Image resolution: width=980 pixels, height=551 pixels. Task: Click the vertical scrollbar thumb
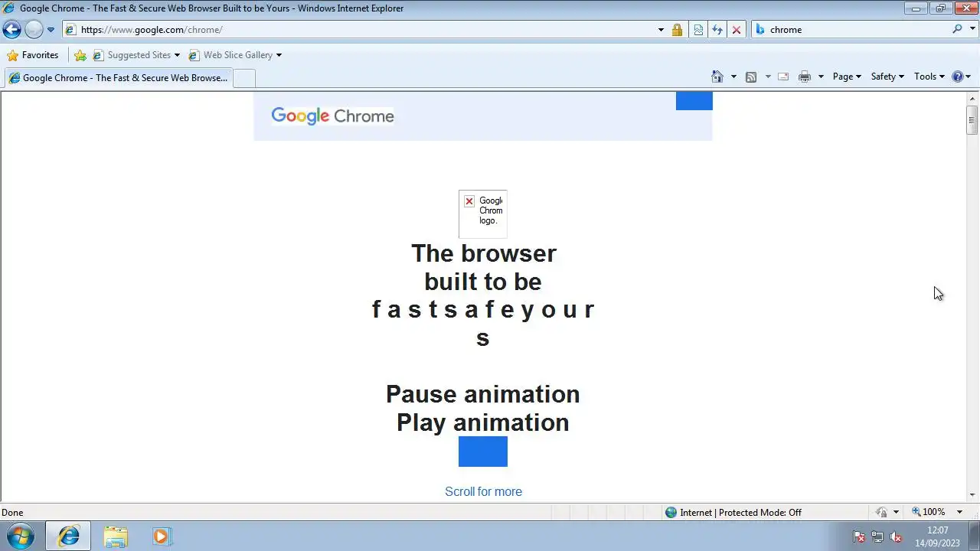972,120
